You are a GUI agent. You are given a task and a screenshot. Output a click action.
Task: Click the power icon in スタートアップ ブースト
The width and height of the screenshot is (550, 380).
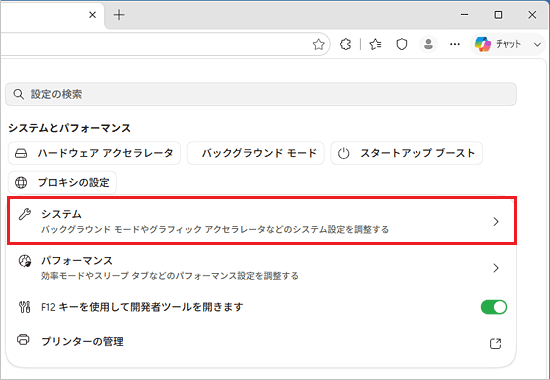[x=343, y=153]
